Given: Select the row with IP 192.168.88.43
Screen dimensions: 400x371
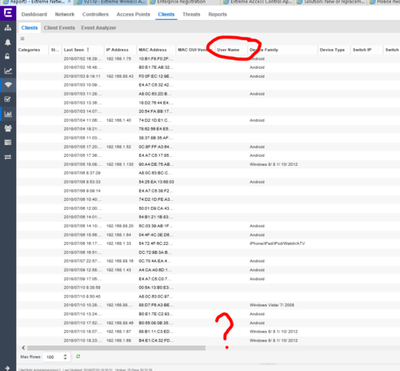Looking at the screenshot, I should pos(208,76).
